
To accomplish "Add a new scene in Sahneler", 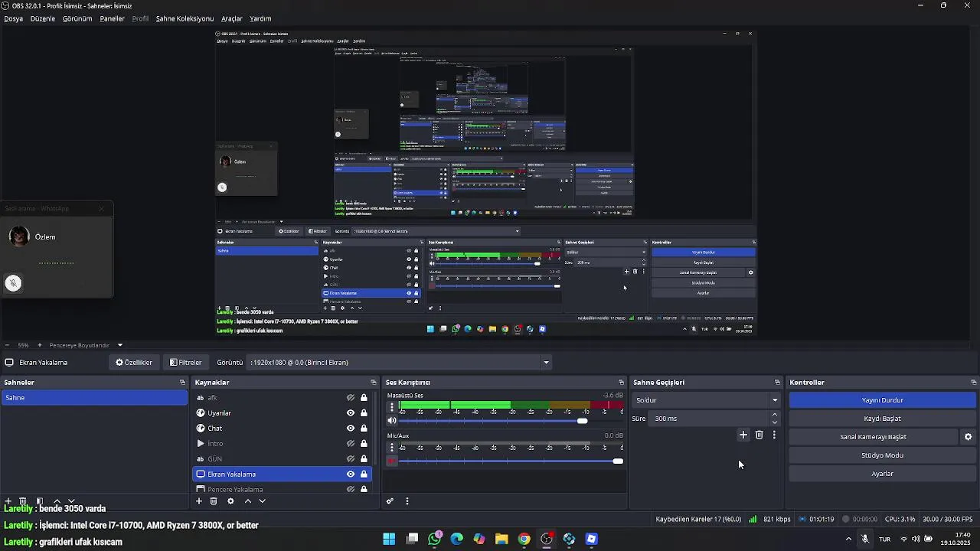I will (x=8, y=501).
